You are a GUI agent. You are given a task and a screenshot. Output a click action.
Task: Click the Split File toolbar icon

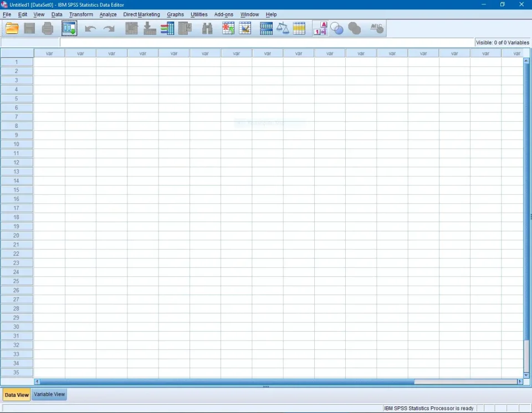[x=266, y=28]
